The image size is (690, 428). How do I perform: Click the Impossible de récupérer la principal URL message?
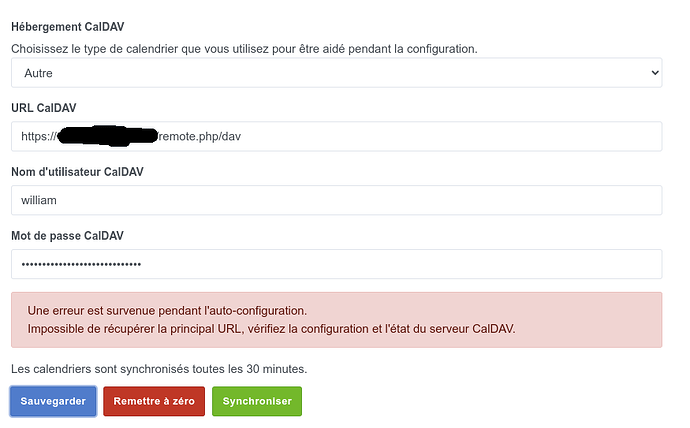point(271,329)
